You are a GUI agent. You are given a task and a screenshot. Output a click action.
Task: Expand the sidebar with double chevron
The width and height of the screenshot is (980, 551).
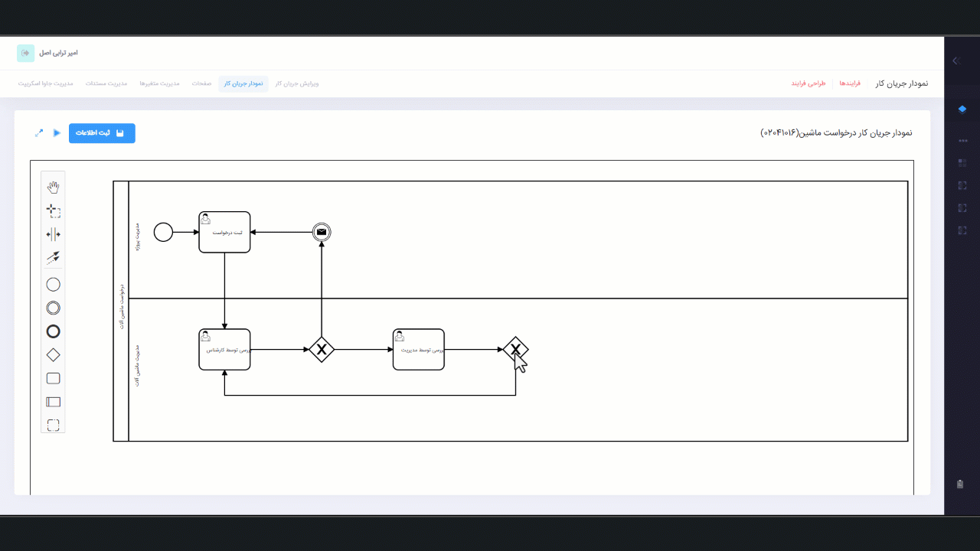point(955,60)
